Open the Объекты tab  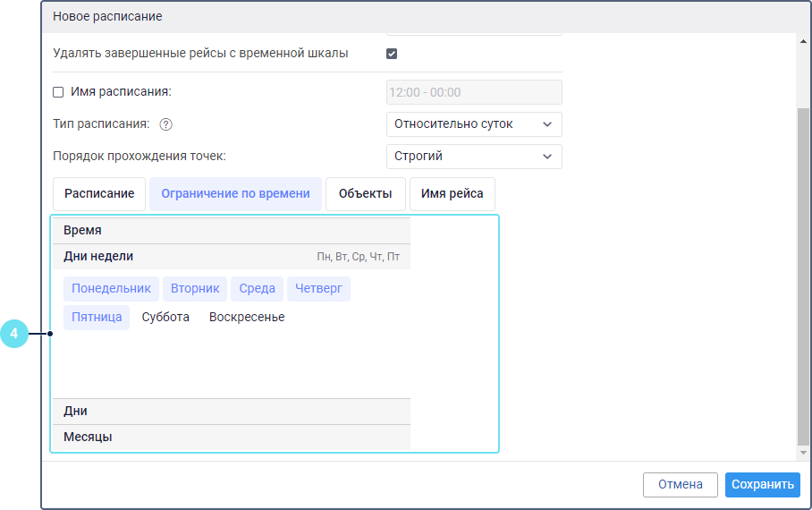point(365,194)
